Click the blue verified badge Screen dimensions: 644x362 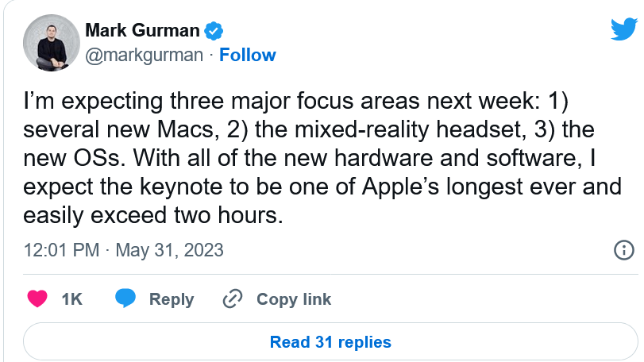[214, 31]
